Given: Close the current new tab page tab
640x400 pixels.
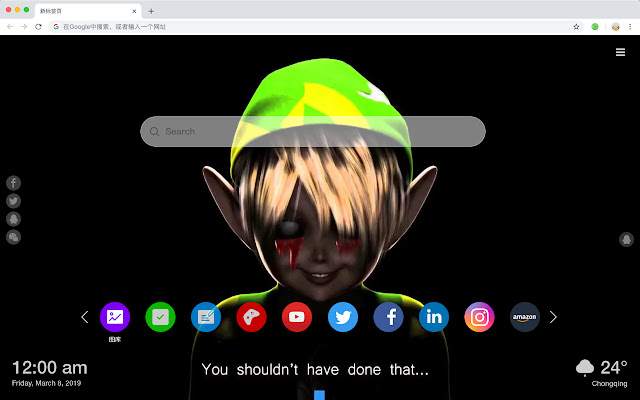Looking at the screenshot, I should [134, 11].
